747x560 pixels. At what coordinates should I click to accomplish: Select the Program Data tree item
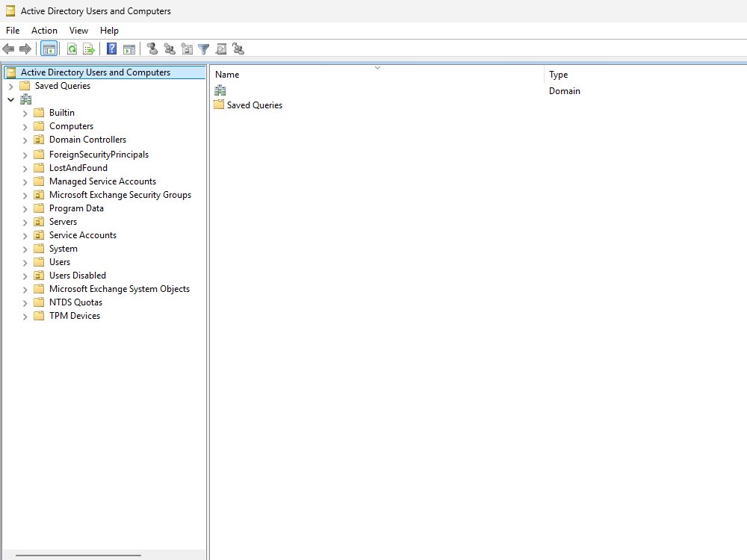[76, 208]
